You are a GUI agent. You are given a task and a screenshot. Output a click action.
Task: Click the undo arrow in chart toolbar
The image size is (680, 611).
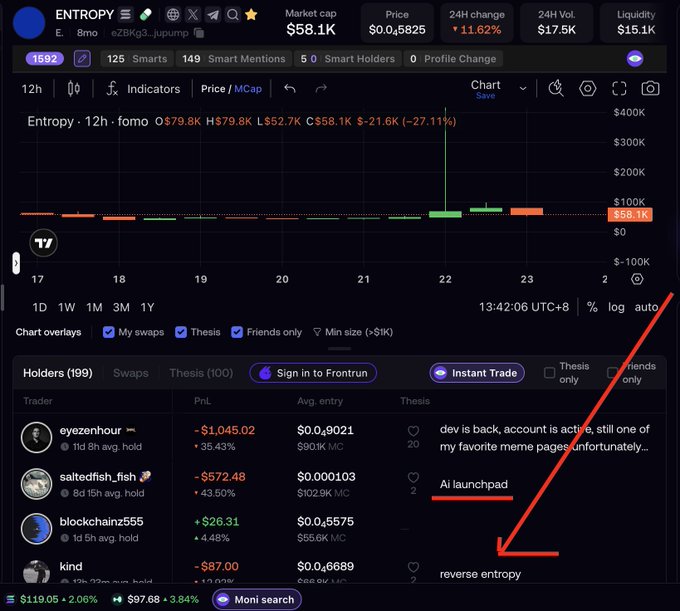pos(290,89)
